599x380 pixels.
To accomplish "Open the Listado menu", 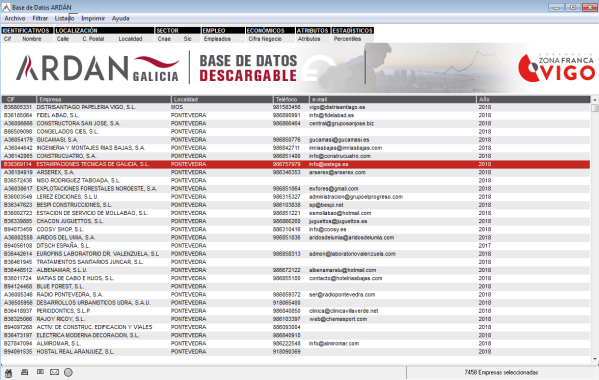I will tap(64, 18).
